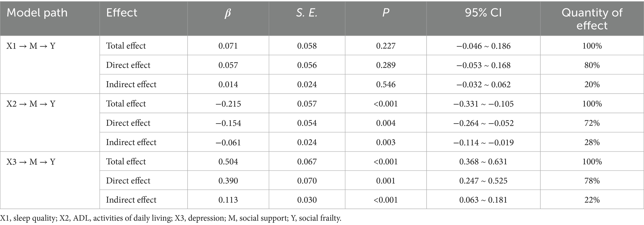Click the footnote defining X1, X2, X3
Screen dimensions: 644x225
pyautogui.click(x=171, y=218)
